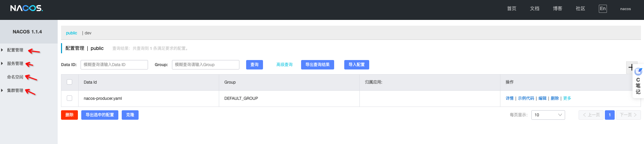Expand the 配置管理 menu arrow

(x=2, y=50)
